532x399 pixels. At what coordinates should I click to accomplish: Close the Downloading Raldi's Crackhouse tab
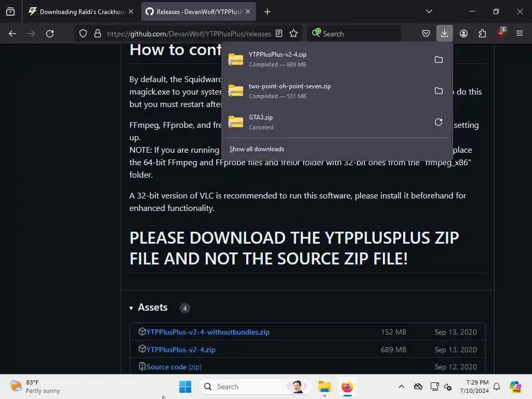[131, 12]
